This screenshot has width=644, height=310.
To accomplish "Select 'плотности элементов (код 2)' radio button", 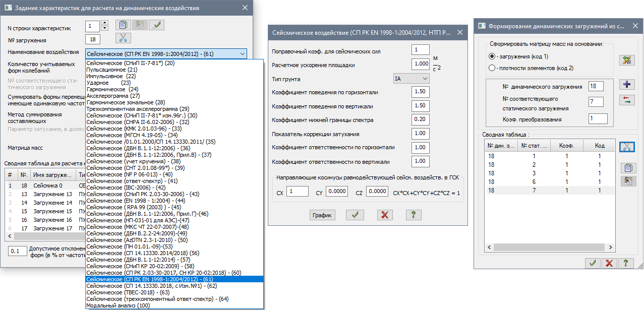I will pyautogui.click(x=492, y=68).
